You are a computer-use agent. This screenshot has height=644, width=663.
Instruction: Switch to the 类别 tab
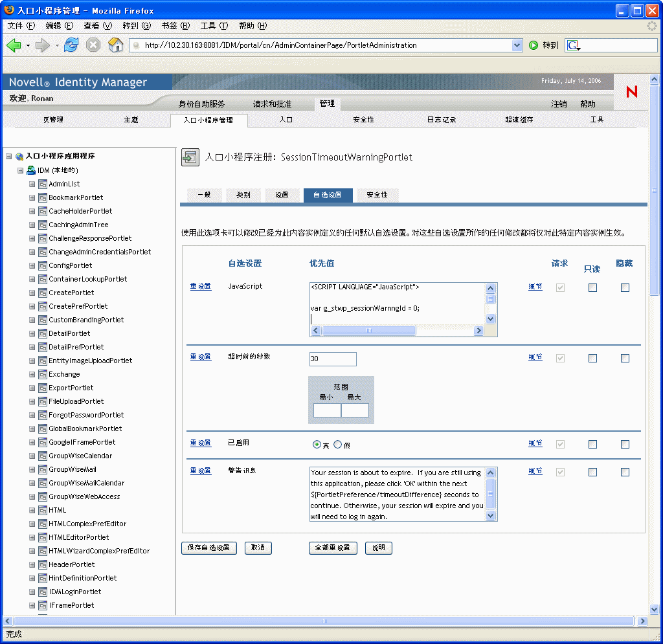pos(243,195)
